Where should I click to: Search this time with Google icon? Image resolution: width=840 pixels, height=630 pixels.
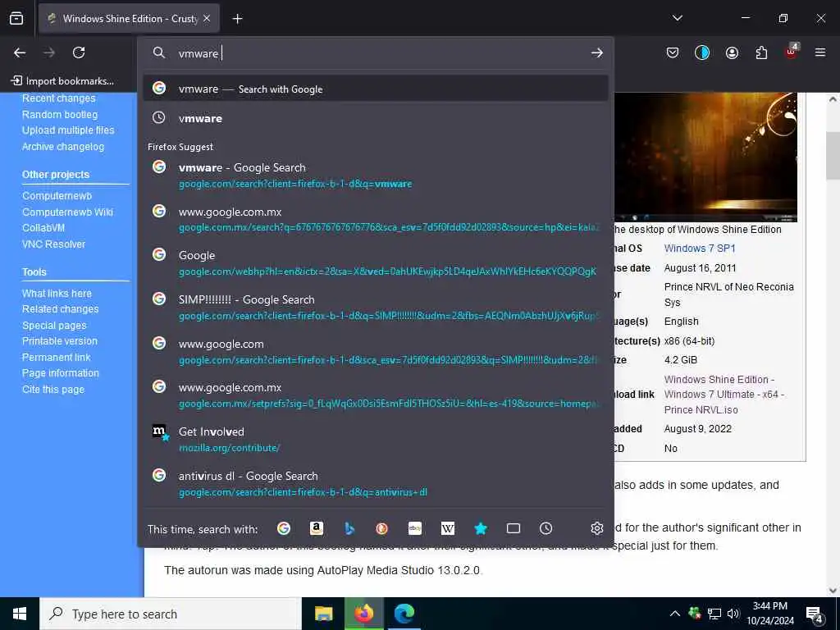pos(284,528)
